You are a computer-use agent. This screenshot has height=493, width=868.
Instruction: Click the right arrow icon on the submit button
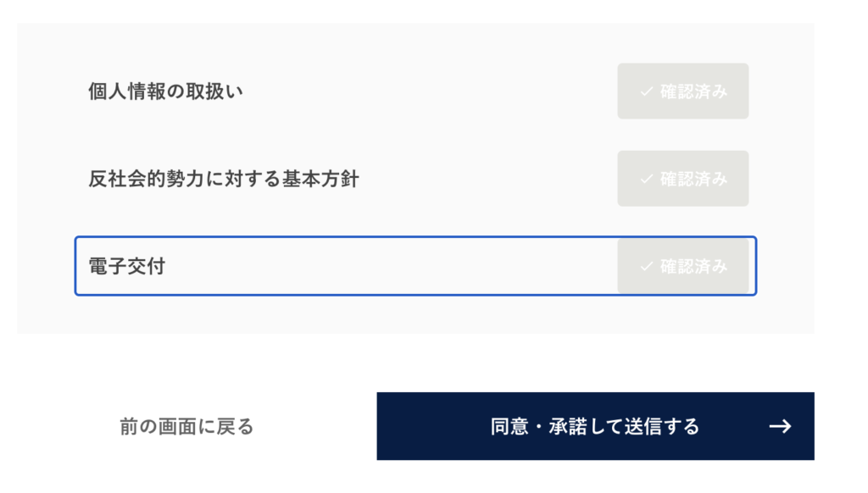(x=780, y=426)
